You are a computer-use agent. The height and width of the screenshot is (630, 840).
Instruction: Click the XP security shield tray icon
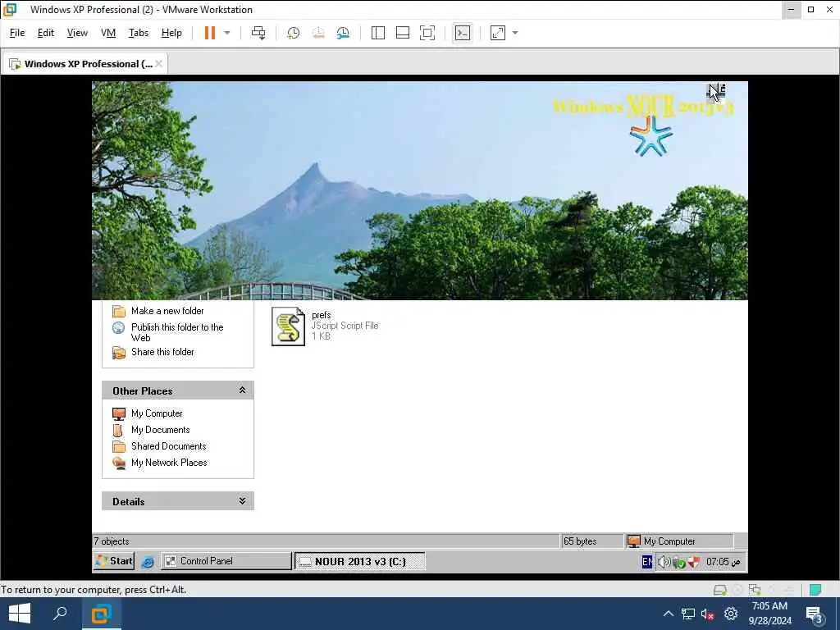[x=694, y=562]
